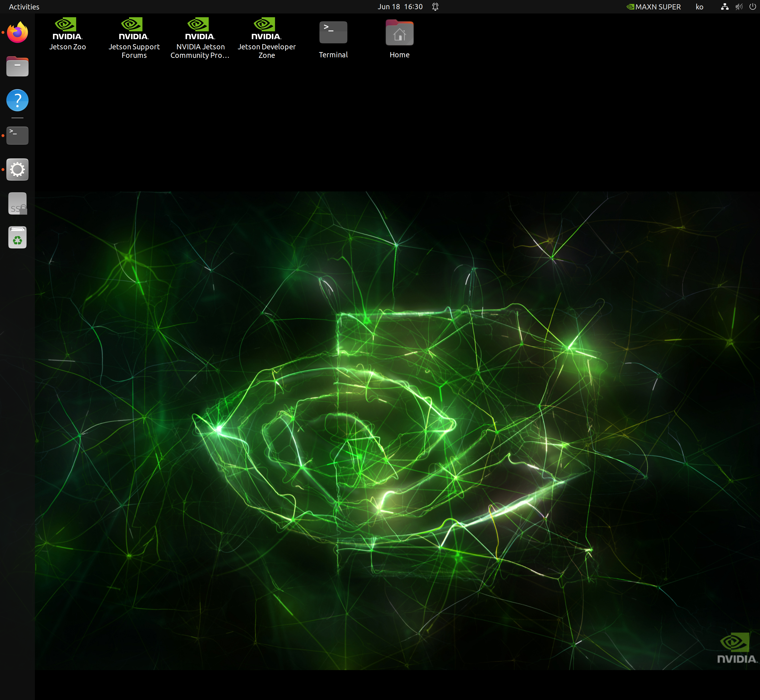Open the Trash in the dock
This screenshot has width=760, height=700.
17,238
